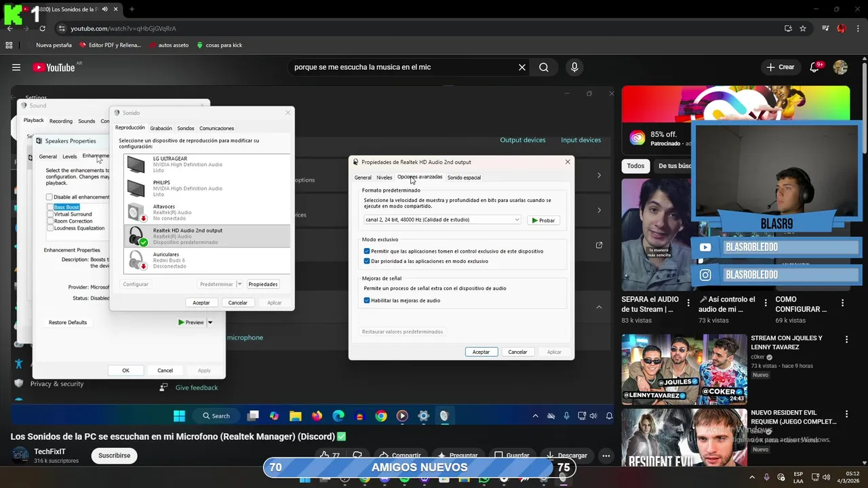Click the Windows Start button in the video's taskbar
Image resolution: width=868 pixels, height=488 pixels.
pyautogui.click(x=179, y=416)
